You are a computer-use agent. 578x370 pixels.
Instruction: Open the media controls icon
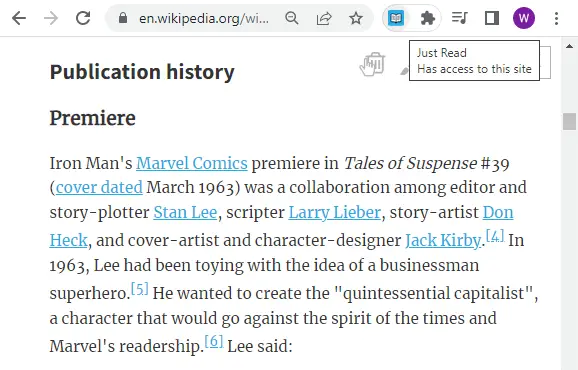[x=460, y=18]
